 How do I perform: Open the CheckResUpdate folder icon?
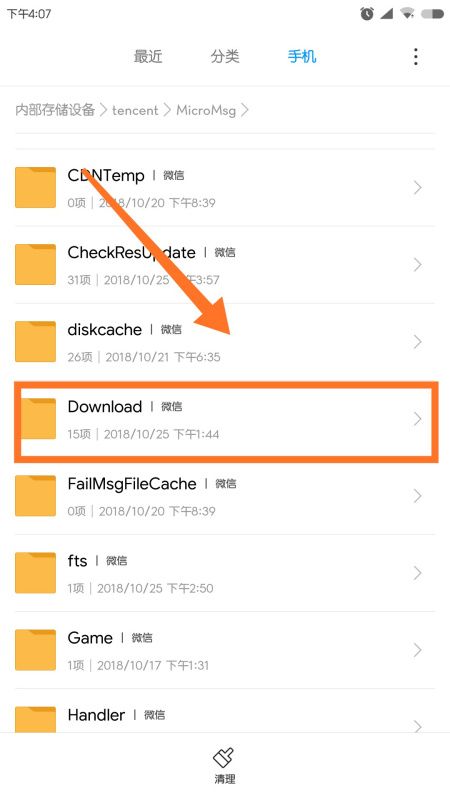point(35,264)
